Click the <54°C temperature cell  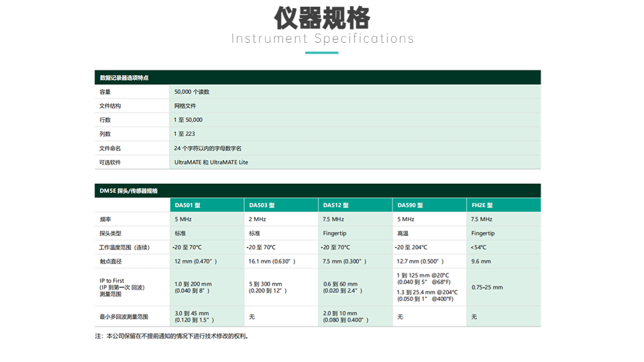coord(479,247)
